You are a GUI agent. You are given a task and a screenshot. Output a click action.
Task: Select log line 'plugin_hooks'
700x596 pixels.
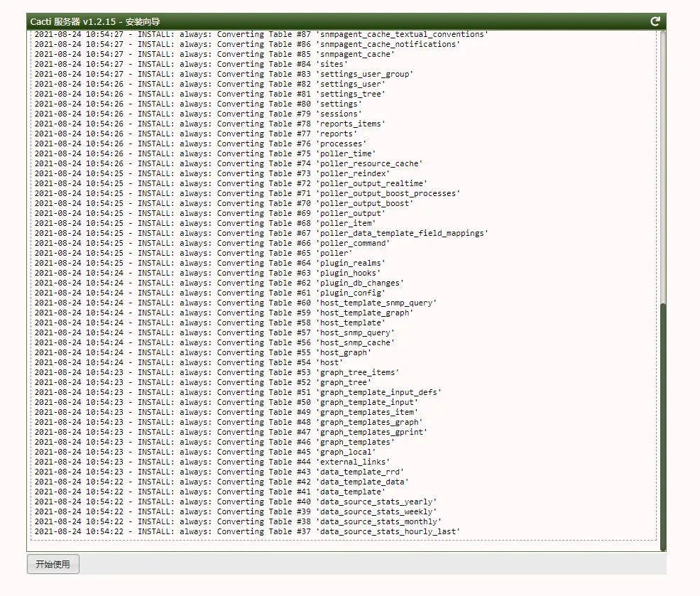point(207,273)
